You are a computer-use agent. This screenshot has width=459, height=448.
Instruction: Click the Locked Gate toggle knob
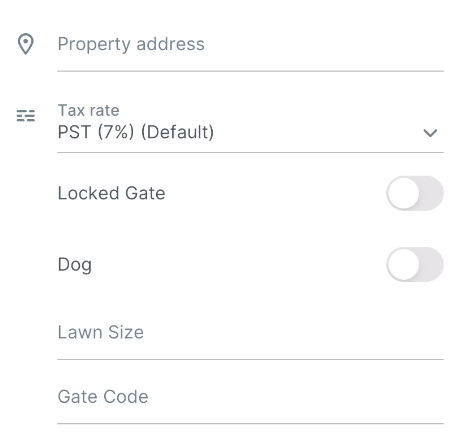(x=403, y=193)
